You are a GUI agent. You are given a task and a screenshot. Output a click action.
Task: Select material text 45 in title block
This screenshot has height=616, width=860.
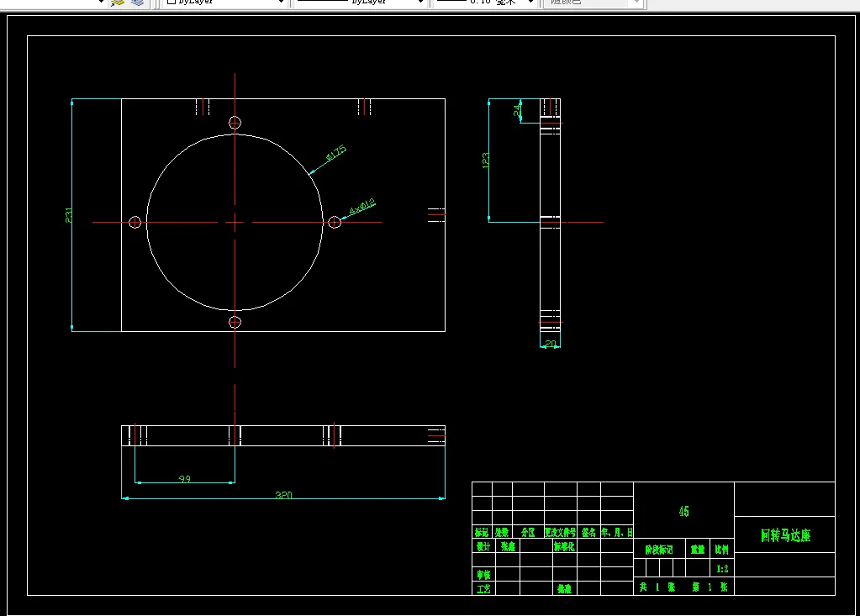[x=683, y=511]
